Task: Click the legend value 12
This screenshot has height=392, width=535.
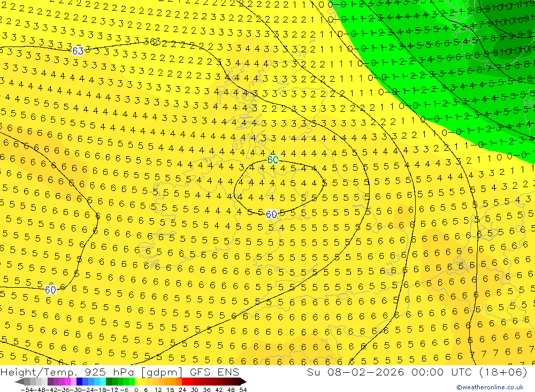Action: (158, 390)
